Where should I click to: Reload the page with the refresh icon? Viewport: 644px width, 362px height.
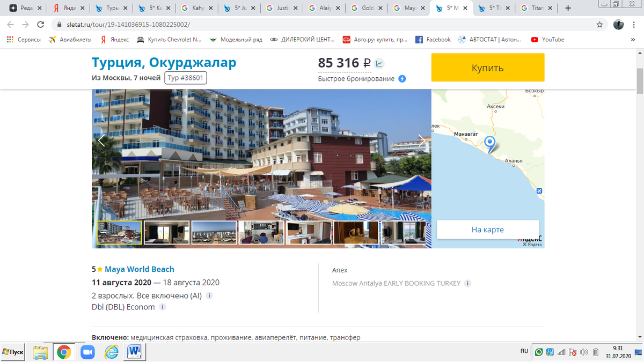click(x=40, y=24)
